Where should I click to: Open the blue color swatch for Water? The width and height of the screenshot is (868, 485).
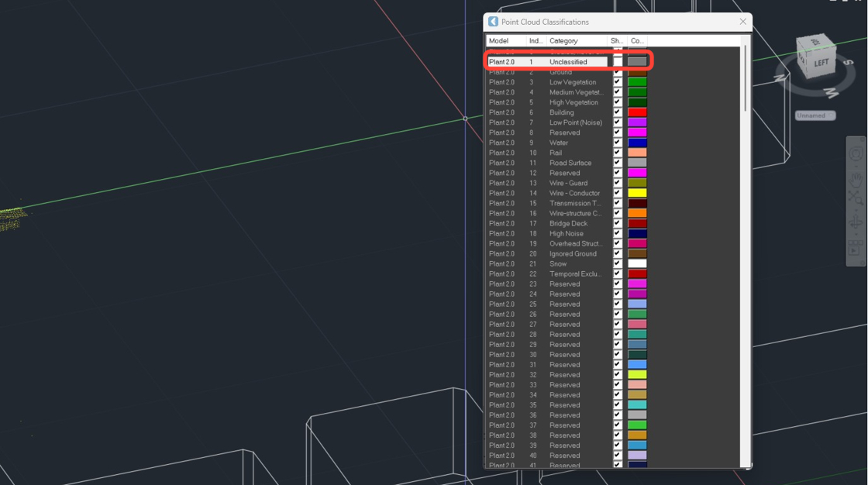(x=637, y=143)
